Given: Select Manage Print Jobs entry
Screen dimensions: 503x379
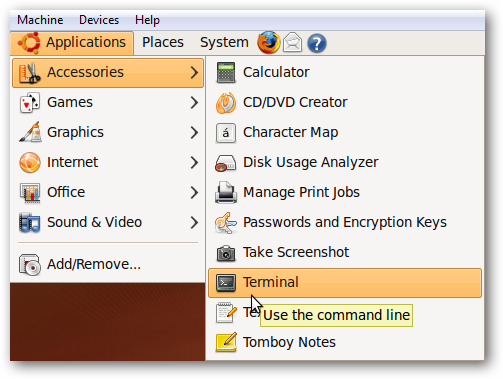Looking at the screenshot, I should [345, 192].
